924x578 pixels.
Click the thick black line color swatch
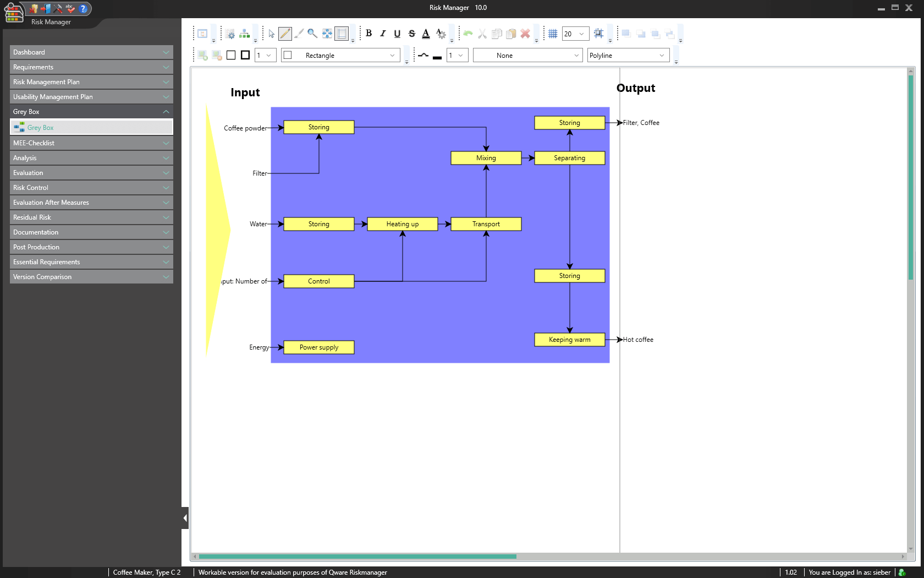[x=437, y=56]
